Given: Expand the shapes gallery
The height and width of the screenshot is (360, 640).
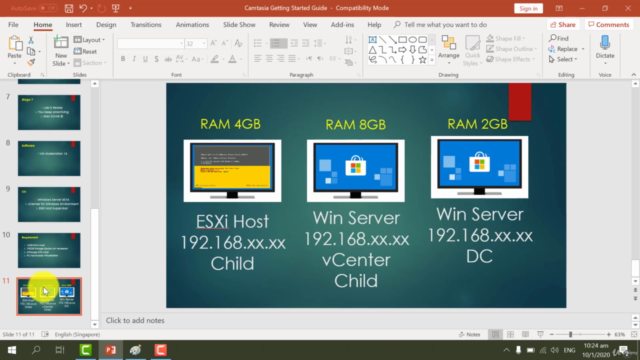Looking at the screenshot, I should (x=432, y=60).
